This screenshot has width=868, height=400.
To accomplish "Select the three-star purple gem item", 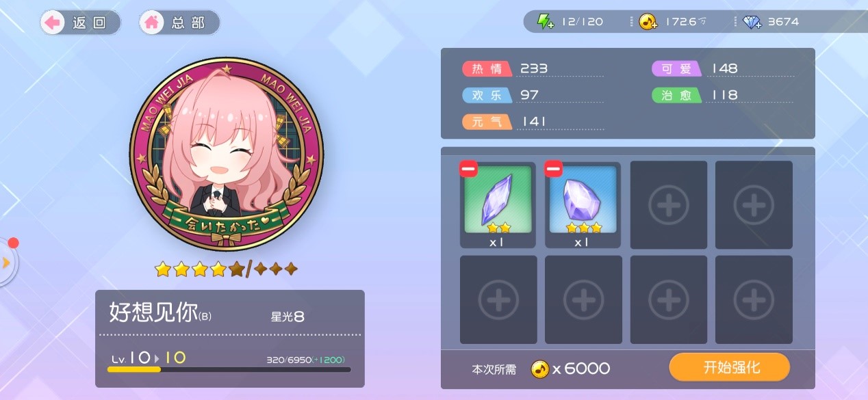I will click(583, 204).
